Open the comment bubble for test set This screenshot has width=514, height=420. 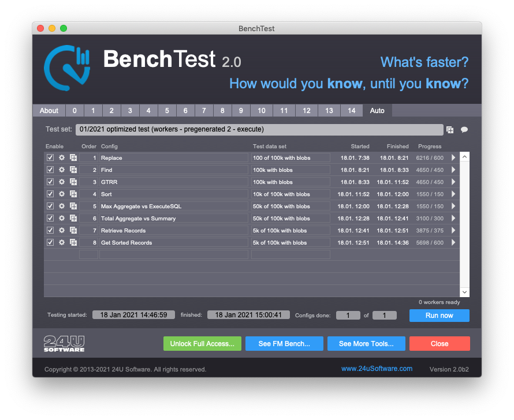(464, 130)
